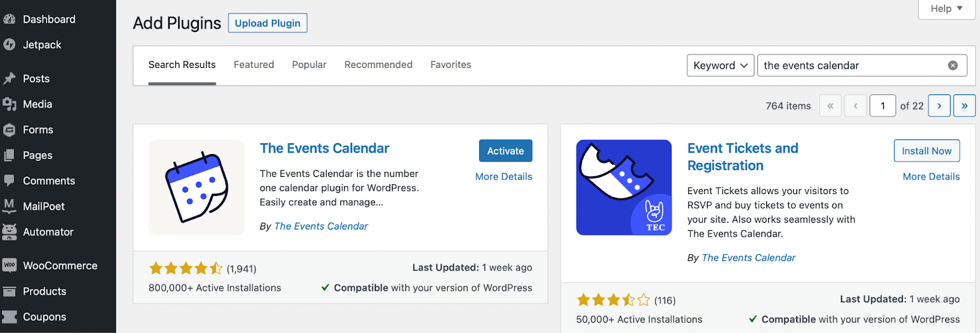This screenshot has height=333, width=980.
Task: Click the Jetpack lightning icon
Action: tap(9, 45)
